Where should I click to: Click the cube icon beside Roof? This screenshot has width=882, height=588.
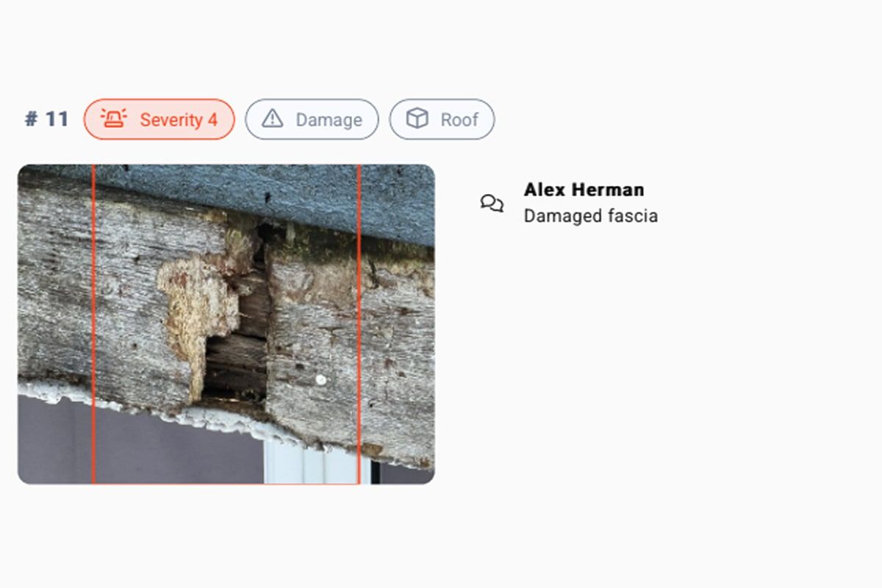click(417, 119)
